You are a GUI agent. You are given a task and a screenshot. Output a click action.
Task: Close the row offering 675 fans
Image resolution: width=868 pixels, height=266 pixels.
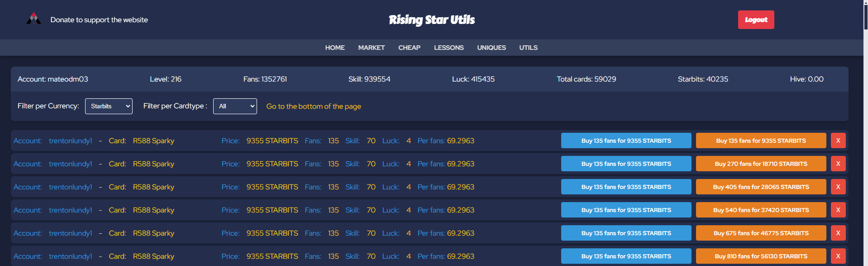[838, 233]
